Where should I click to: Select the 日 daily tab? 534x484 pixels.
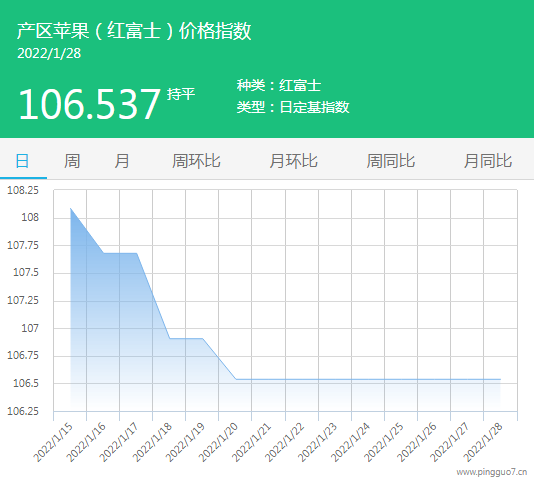click(22, 161)
